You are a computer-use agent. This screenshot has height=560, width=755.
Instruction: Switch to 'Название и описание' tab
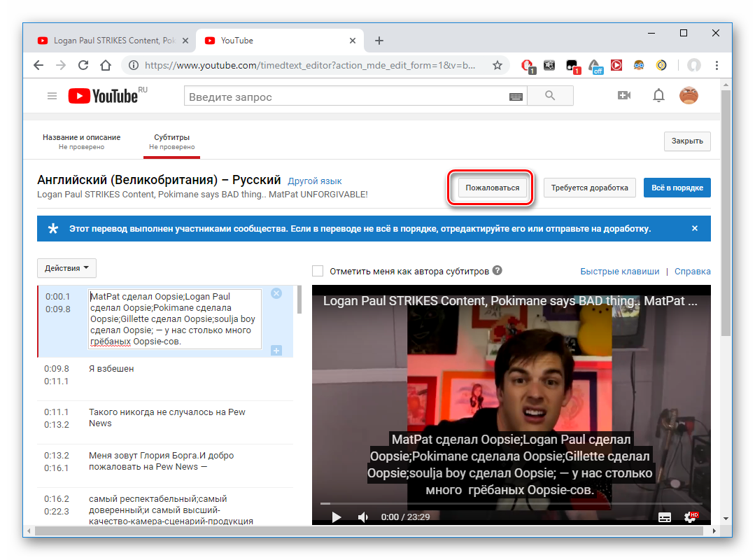point(81,141)
